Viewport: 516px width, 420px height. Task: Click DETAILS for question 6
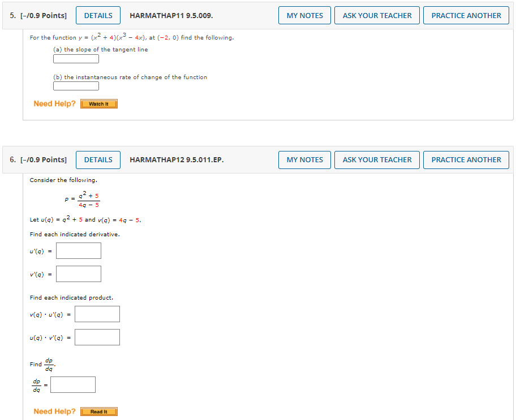click(x=98, y=159)
